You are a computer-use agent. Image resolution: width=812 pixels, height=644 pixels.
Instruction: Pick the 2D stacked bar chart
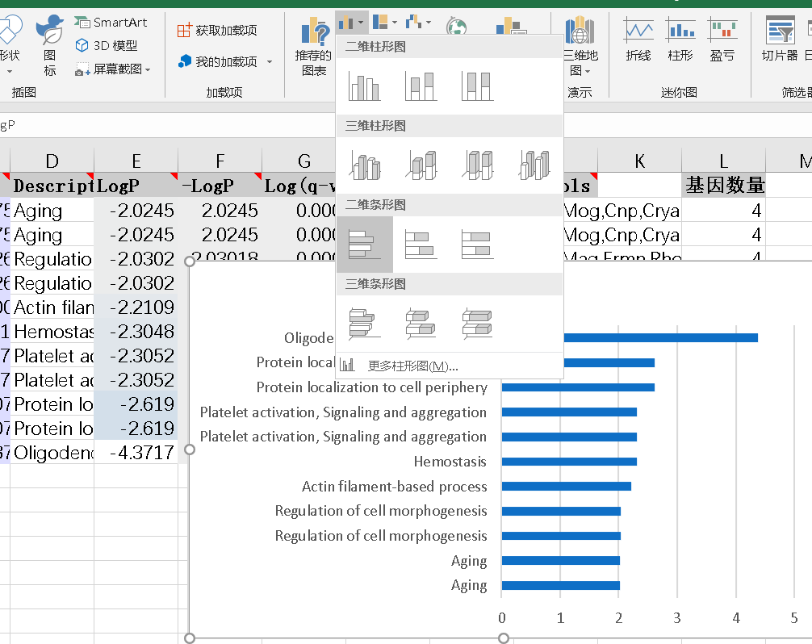[421, 245]
